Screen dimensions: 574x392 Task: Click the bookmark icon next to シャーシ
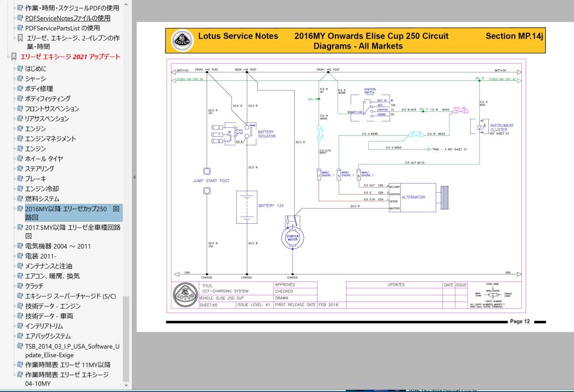20,79
